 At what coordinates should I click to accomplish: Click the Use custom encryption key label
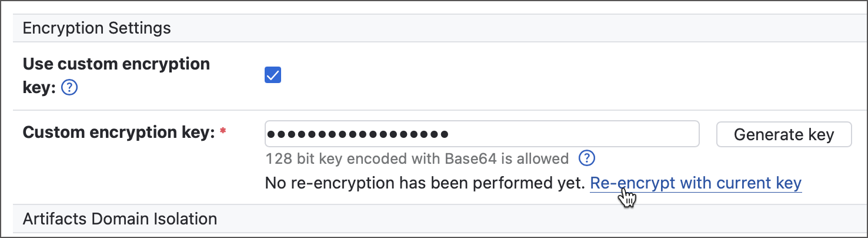click(x=116, y=64)
